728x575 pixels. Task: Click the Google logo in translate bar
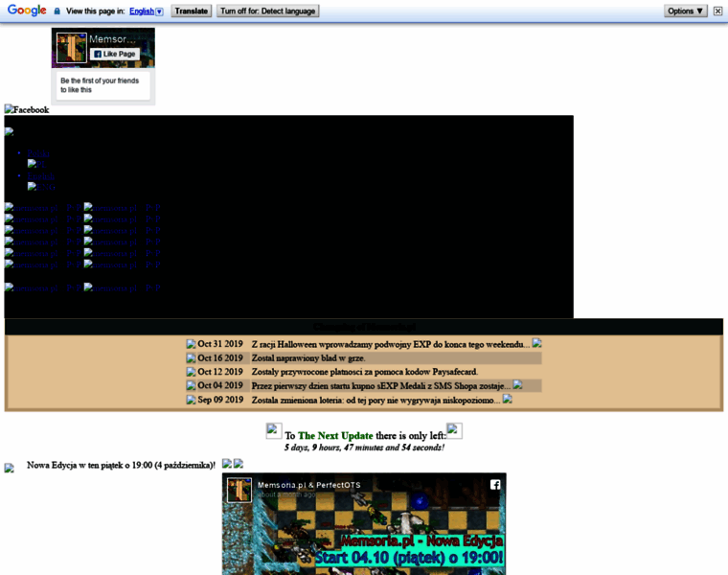tap(27, 11)
